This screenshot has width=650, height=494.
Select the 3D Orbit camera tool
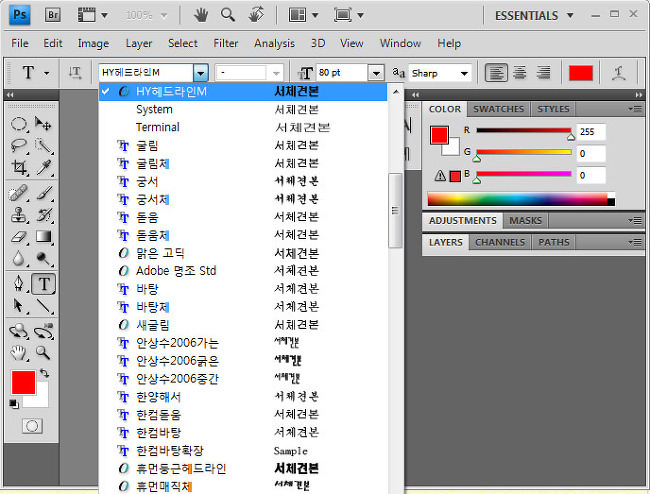tap(44, 331)
